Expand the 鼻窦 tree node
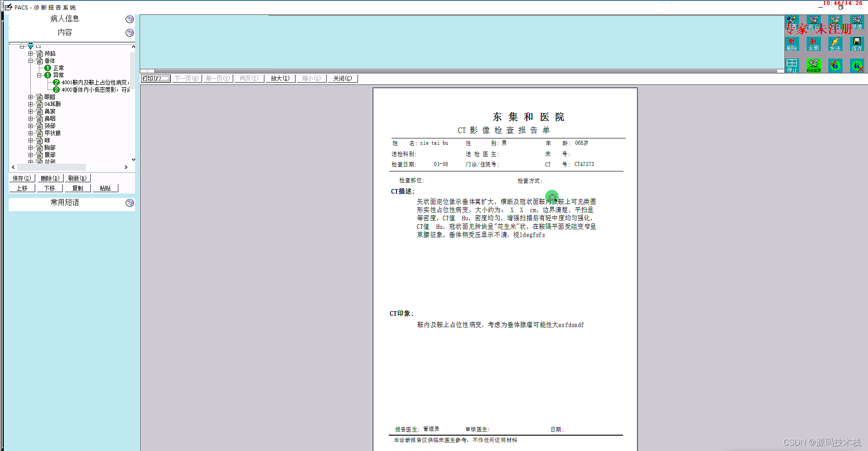868x451 pixels. (31, 111)
